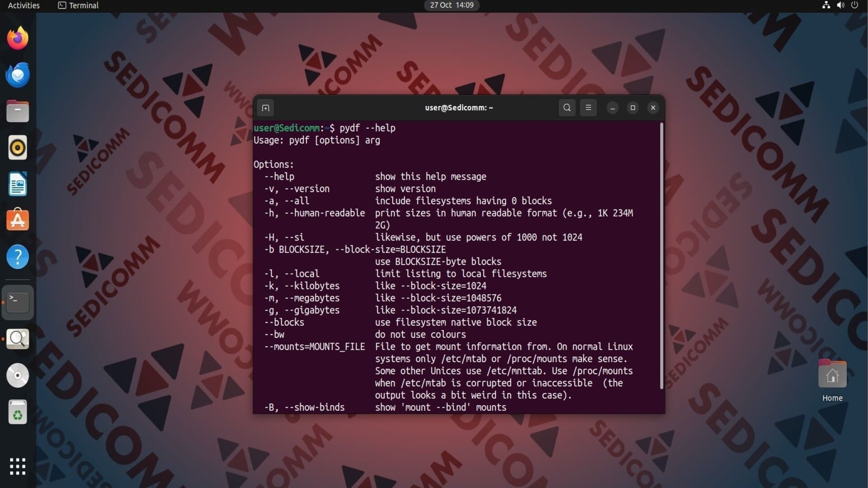Open Rhythmbox music player in dock
Viewport: 868px width, 488px height.
click(18, 148)
